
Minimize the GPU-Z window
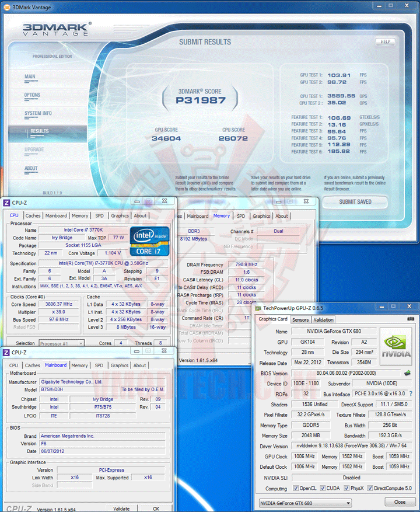[x=381, y=306]
